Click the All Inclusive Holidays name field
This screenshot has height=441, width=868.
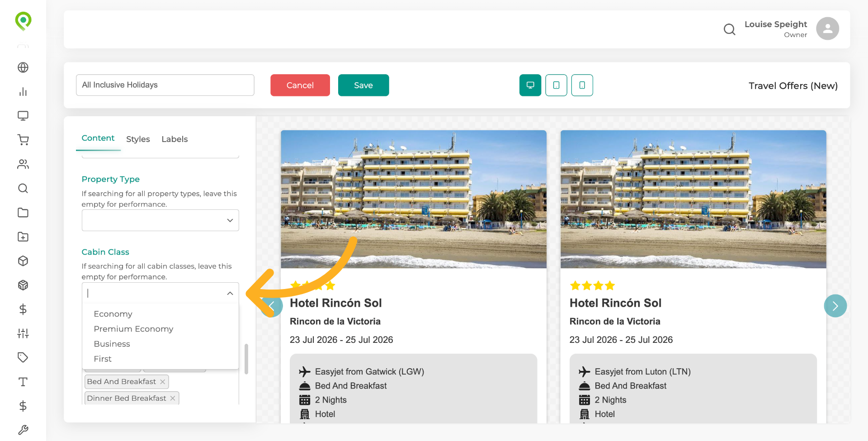coord(165,85)
